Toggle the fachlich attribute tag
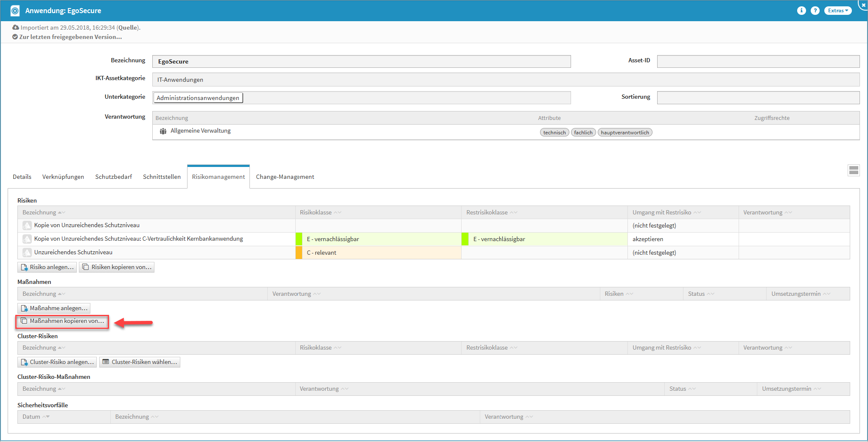Screen dimensions: 868x442 [x=583, y=133]
